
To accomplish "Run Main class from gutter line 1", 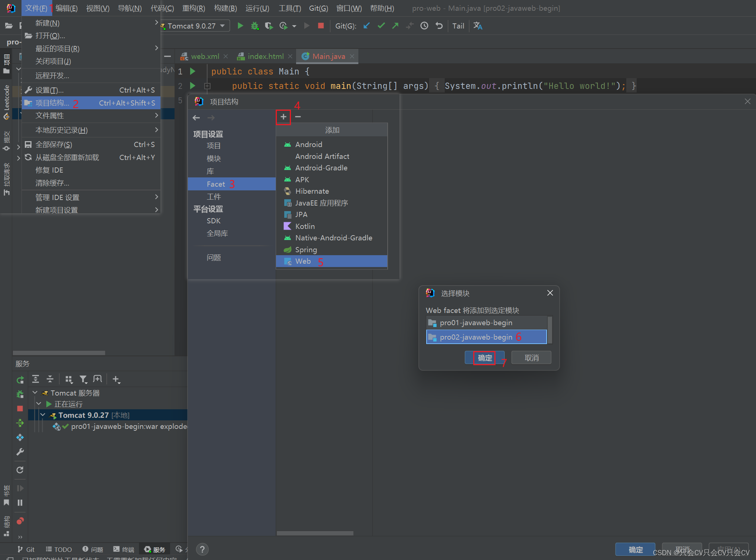I will [x=192, y=71].
